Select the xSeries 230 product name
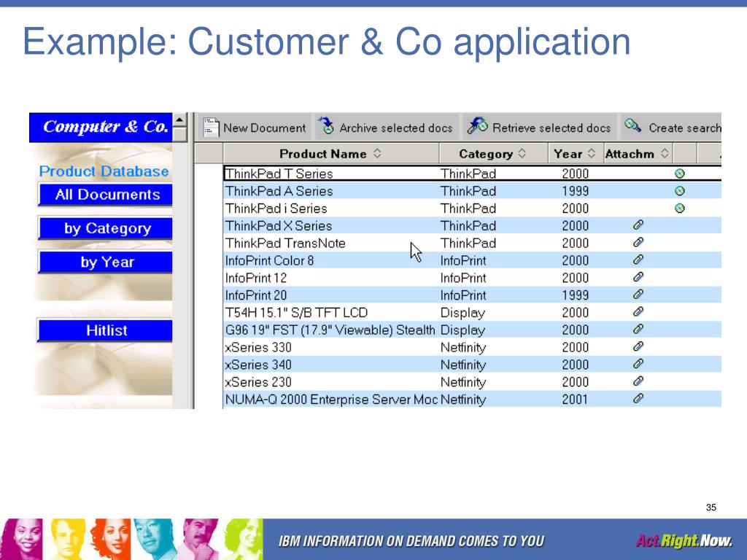 (x=258, y=382)
